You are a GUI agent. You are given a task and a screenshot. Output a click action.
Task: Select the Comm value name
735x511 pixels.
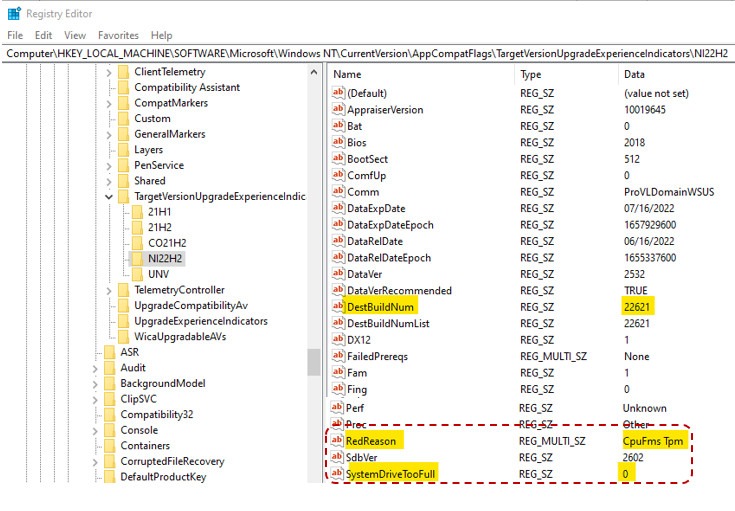(x=363, y=192)
